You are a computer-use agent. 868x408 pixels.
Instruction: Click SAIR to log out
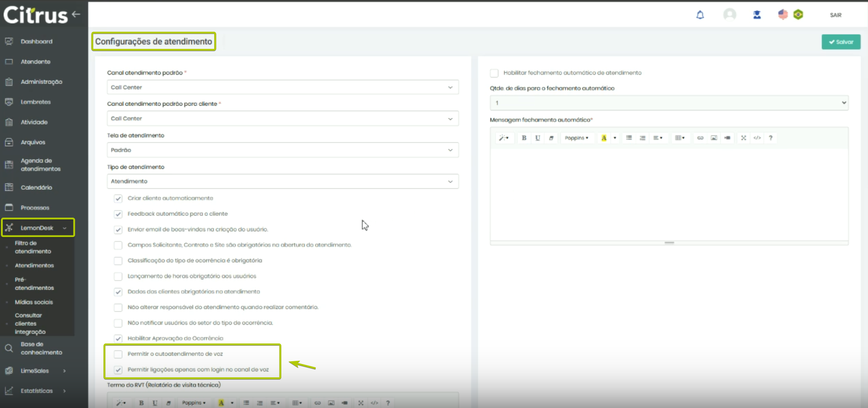(x=836, y=15)
